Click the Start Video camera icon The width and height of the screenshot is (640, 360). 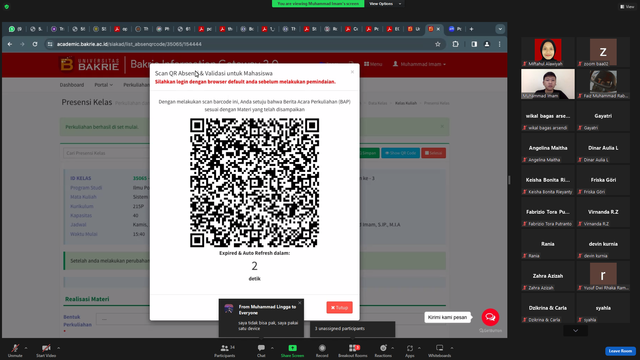[x=46, y=348]
